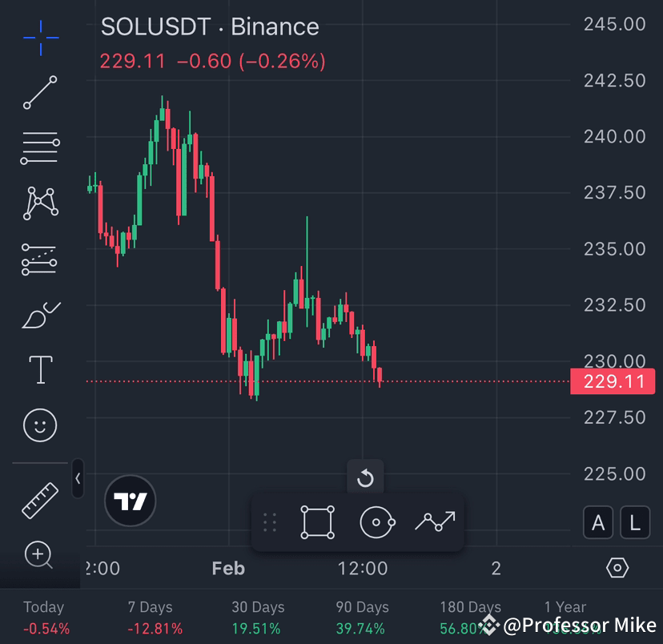This screenshot has width=663, height=644.
Task: Select the brush drawing tool
Action: 40,313
